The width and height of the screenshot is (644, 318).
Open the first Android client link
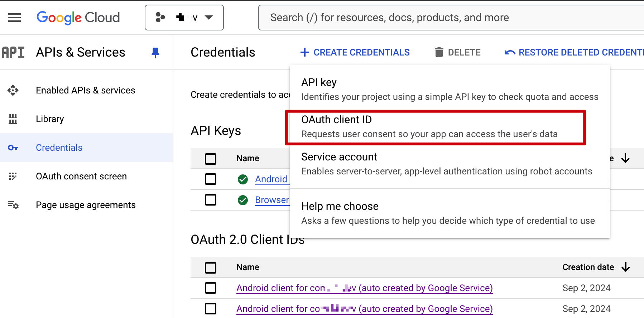coord(365,288)
